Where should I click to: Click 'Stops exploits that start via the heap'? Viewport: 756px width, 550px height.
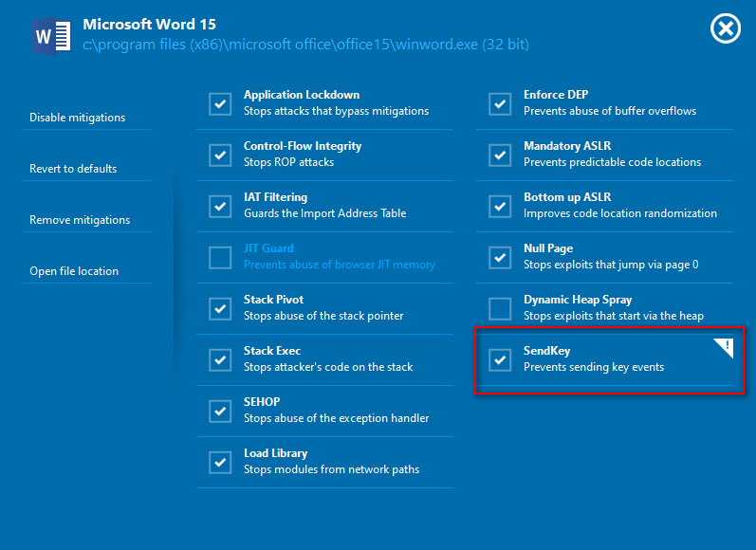pos(614,316)
